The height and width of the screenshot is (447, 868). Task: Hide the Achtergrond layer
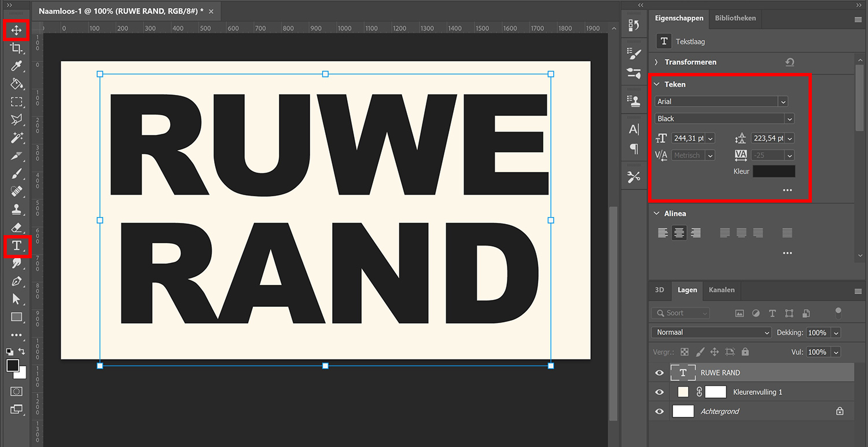659,411
